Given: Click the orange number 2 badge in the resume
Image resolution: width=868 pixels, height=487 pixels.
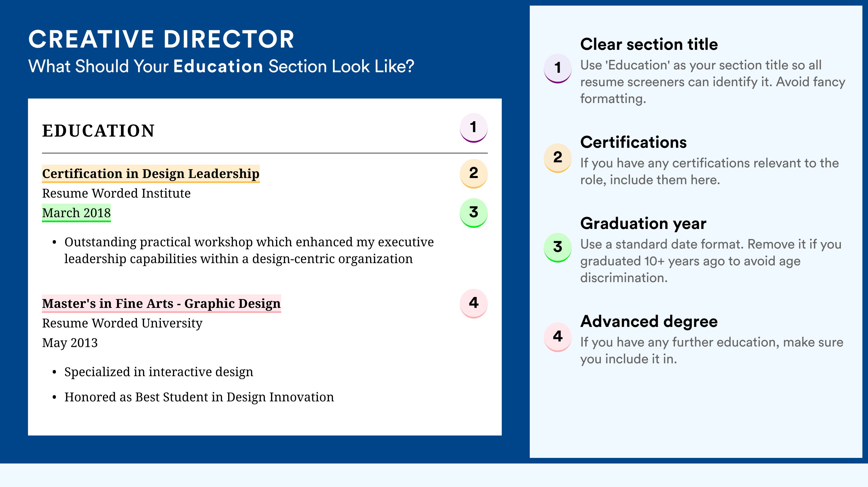Looking at the screenshot, I should 473,173.
